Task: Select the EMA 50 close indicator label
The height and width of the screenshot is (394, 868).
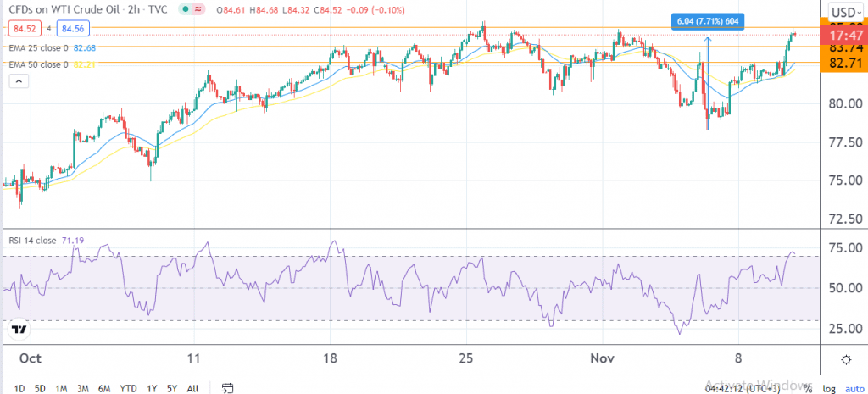Action: 38,64
